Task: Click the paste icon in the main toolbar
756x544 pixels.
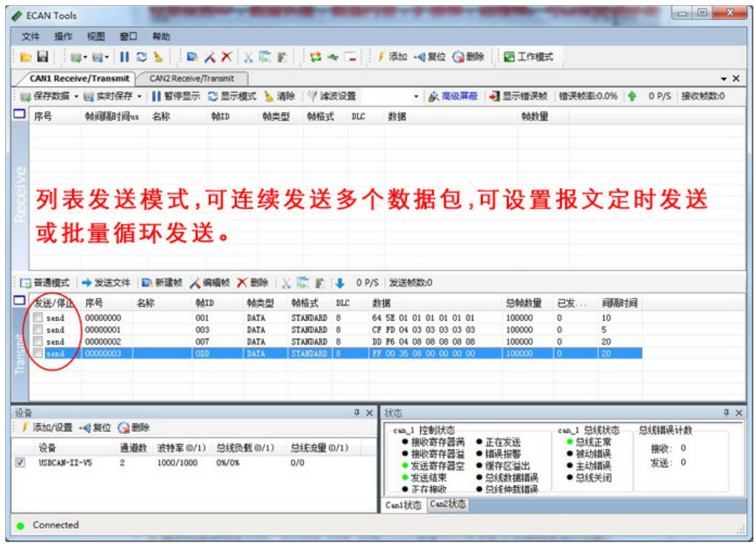Action: pos(282,57)
